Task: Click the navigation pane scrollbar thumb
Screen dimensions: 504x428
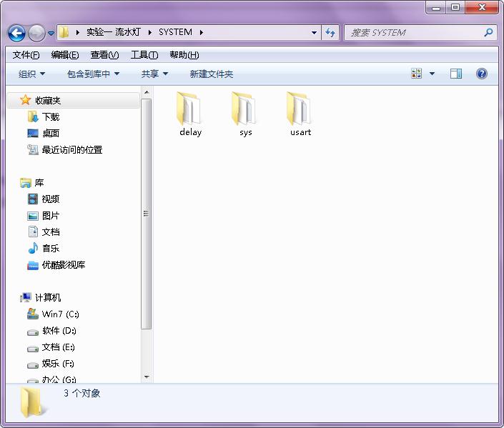Action: [147, 214]
